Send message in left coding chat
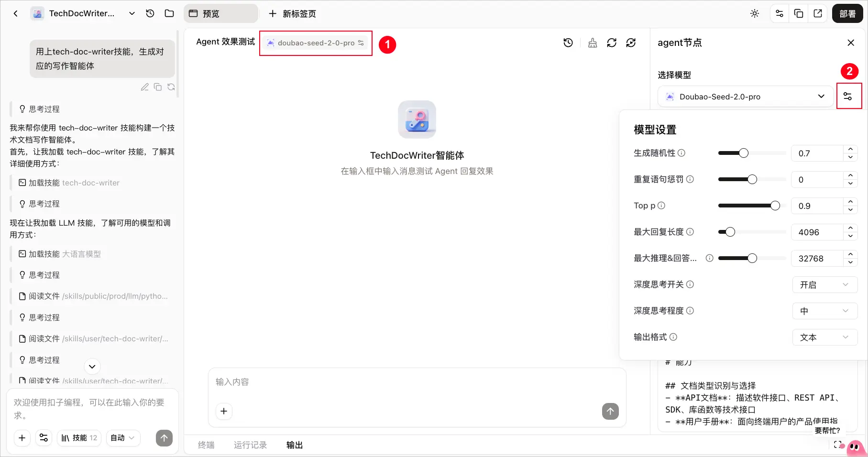Image resolution: width=868 pixels, height=457 pixels. (x=164, y=438)
